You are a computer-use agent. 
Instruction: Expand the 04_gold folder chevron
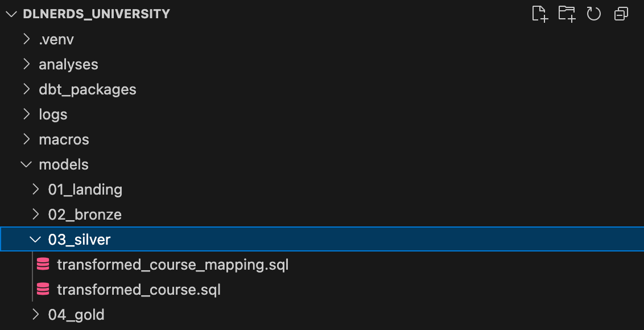(x=36, y=315)
